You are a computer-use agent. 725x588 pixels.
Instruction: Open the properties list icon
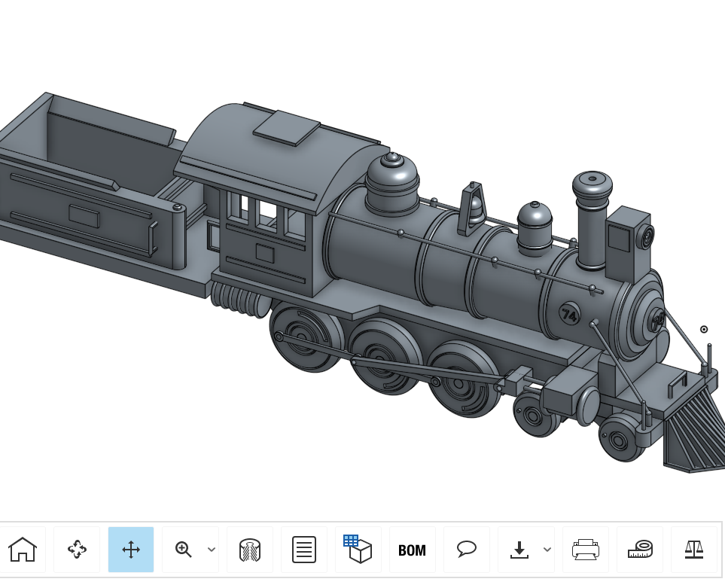pyautogui.click(x=304, y=550)
